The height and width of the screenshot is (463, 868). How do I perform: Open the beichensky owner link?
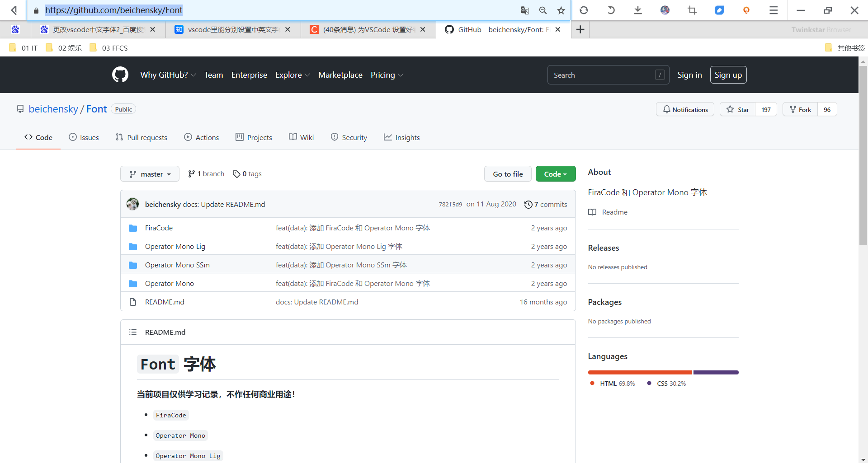(53, 109)
